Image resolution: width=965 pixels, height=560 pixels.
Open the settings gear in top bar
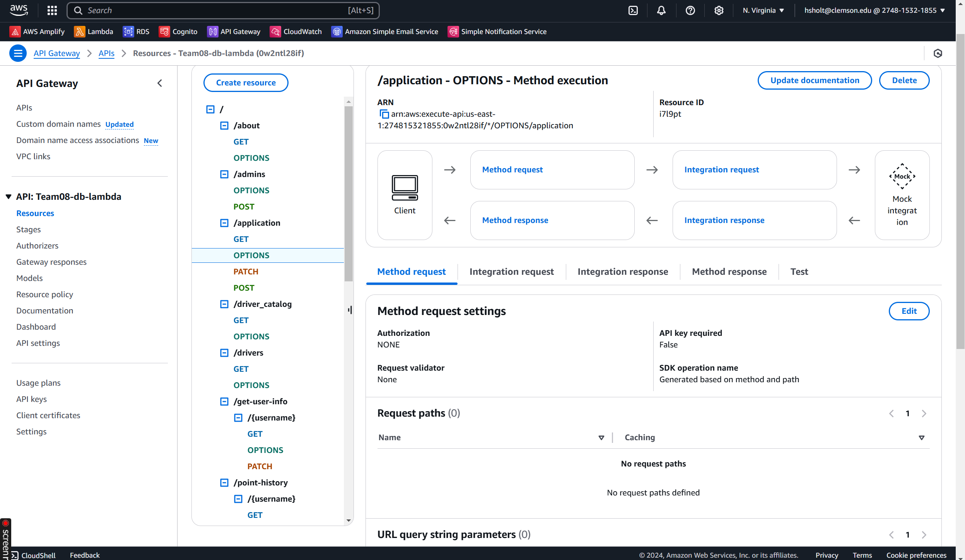click(719, 10)
